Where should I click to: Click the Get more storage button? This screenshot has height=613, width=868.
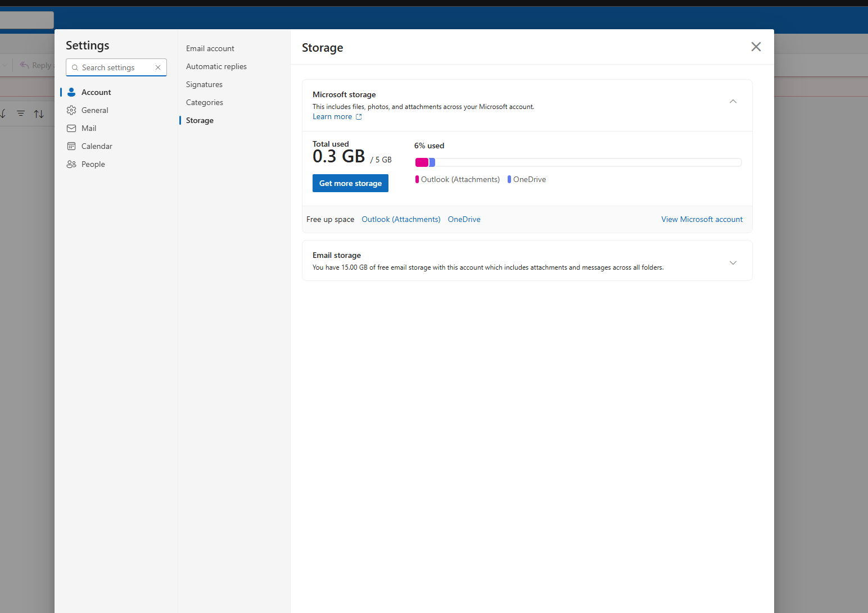click(x=350, y=183)
